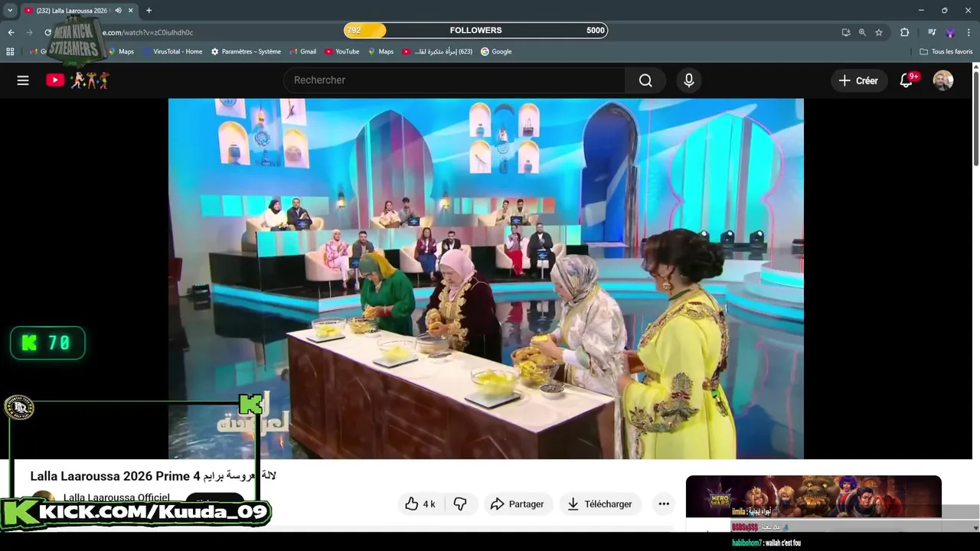Image resolution: width=980 pixels, height=551 pixels.
Task: Go back to previous page
Action: (11, 32)
